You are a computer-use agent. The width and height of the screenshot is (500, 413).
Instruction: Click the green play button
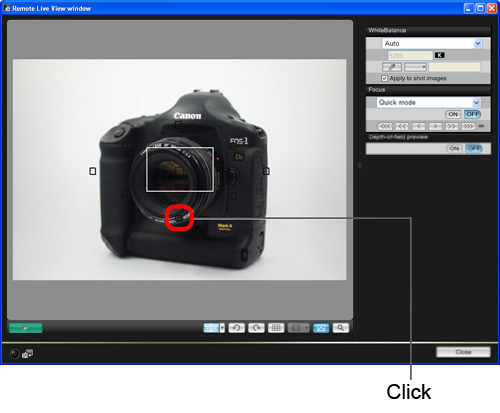26,328
